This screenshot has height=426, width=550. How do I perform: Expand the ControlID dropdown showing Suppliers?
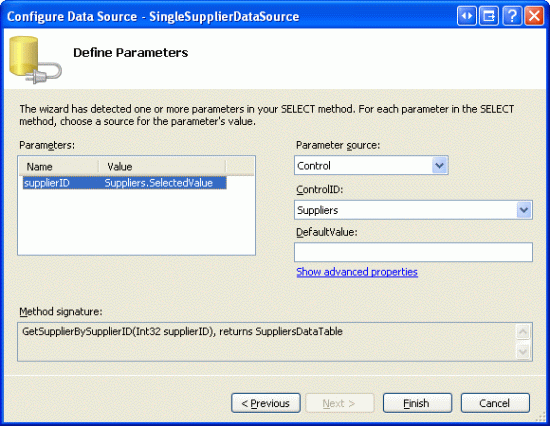[413, 210]
